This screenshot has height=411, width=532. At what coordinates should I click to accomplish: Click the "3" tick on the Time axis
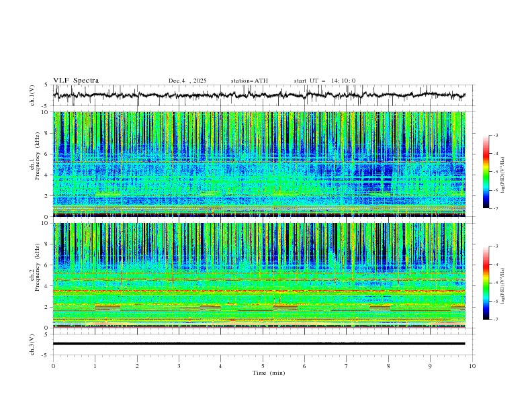coord(179,366)
